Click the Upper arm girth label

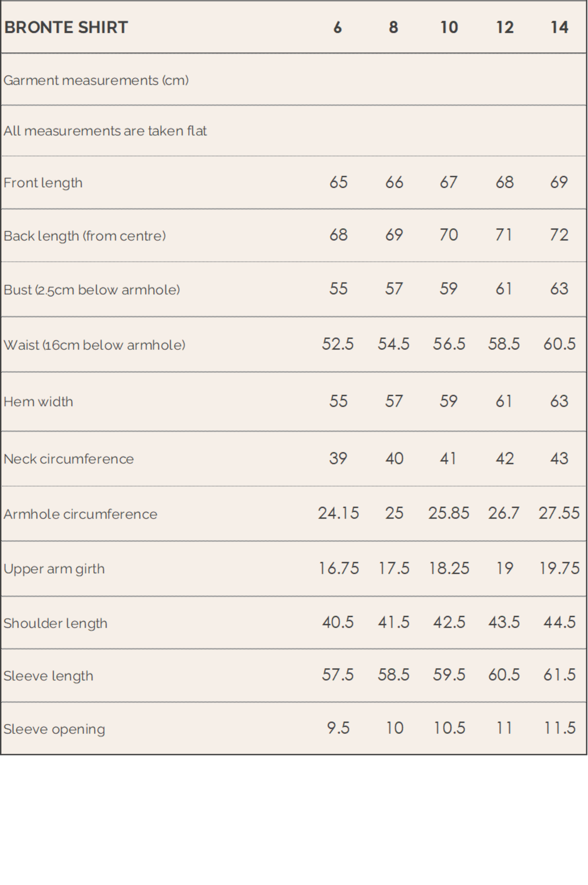click(54, 569)
